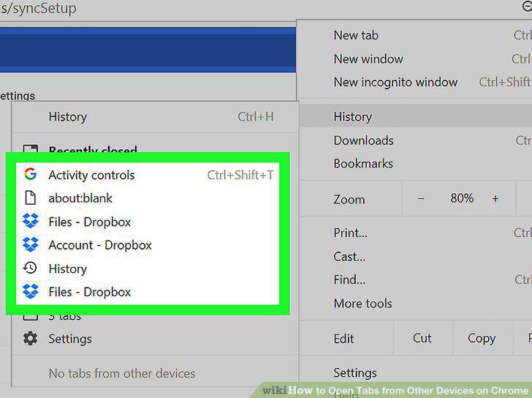
Task: Reopen the about:blank tab
Action: (148, 198)
